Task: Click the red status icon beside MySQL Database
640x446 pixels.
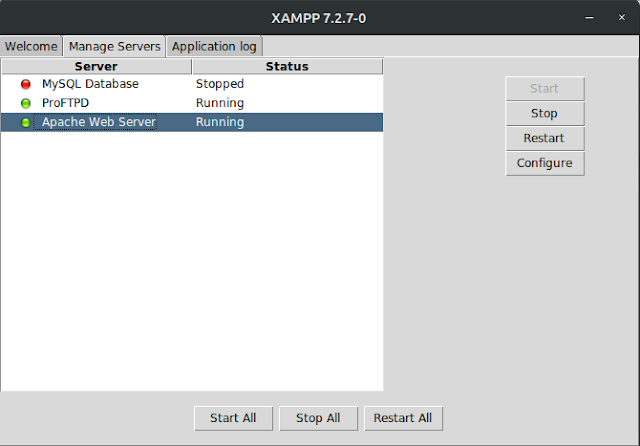Action: tap(26, 84)
